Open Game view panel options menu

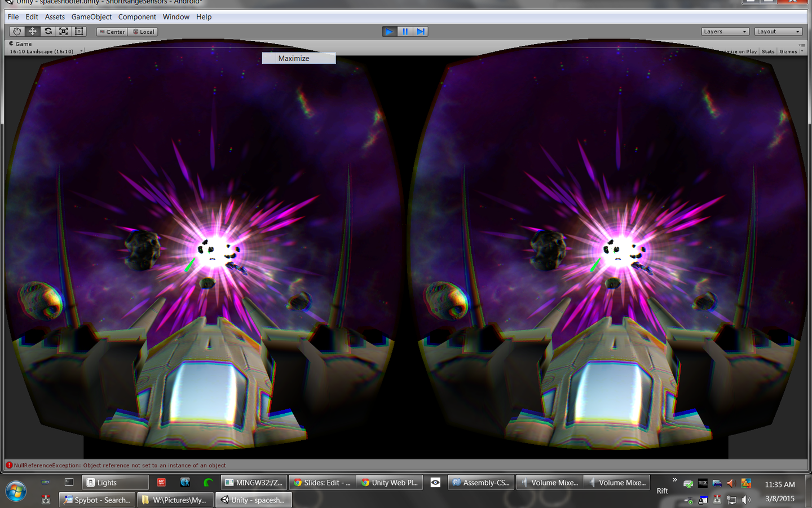[802, 44]
